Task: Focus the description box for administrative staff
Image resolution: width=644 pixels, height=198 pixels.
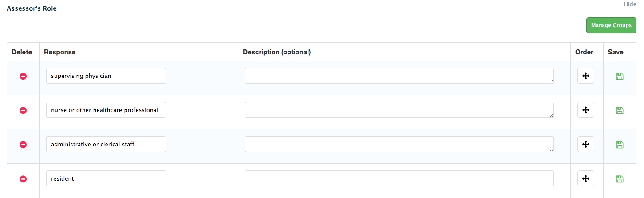Action: tap(399, 144)
